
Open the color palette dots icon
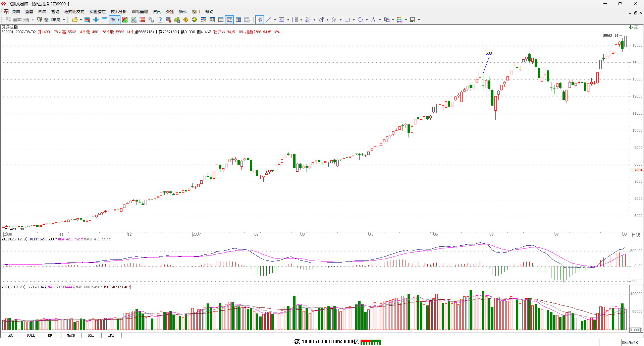coord(399,20)
